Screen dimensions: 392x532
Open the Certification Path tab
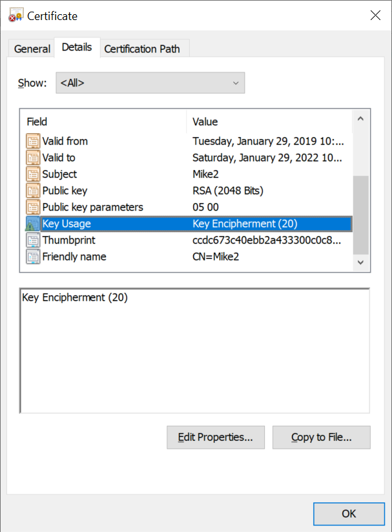[142, 48]
